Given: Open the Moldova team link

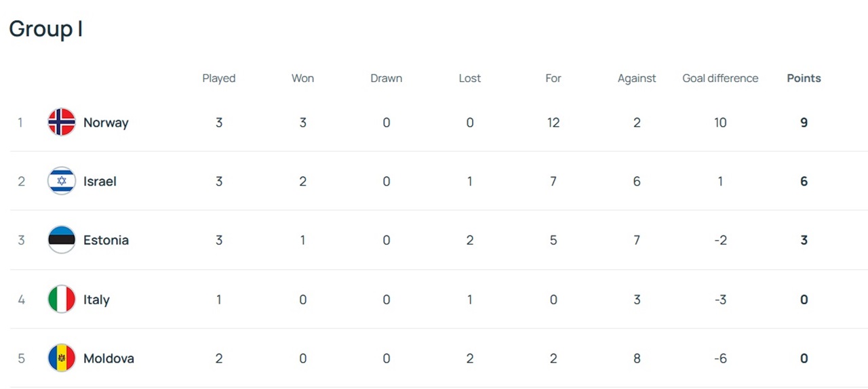Looking at the screenshot, I should point(108,358).
